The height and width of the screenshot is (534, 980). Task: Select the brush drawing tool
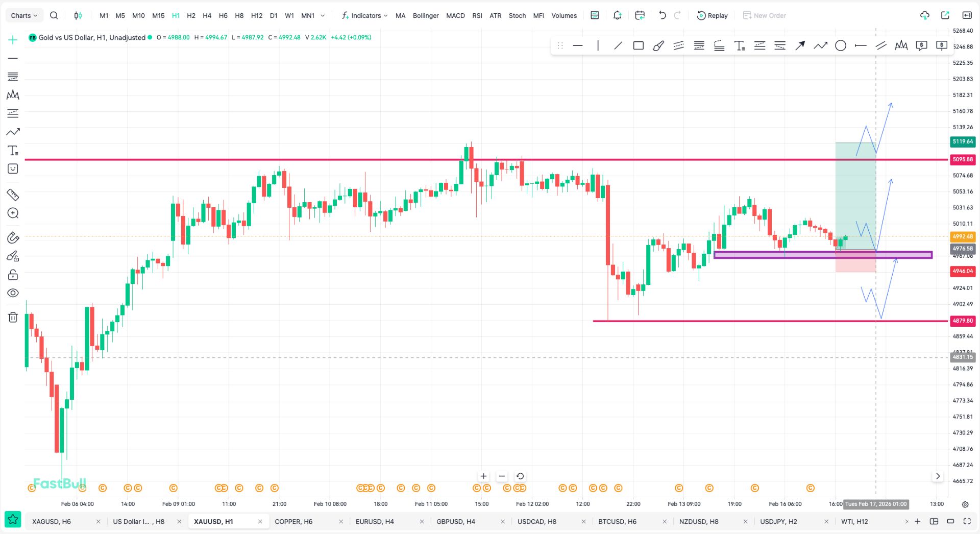pos(658,46)
